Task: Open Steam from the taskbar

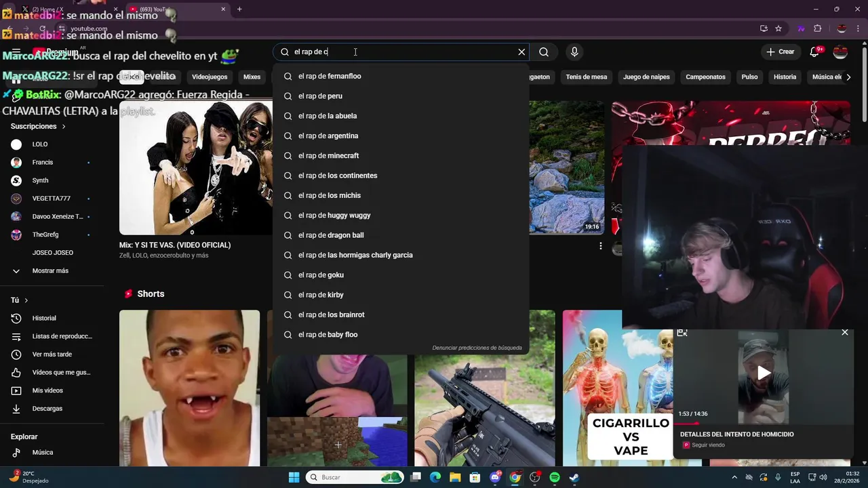Action: click(574, 477)
